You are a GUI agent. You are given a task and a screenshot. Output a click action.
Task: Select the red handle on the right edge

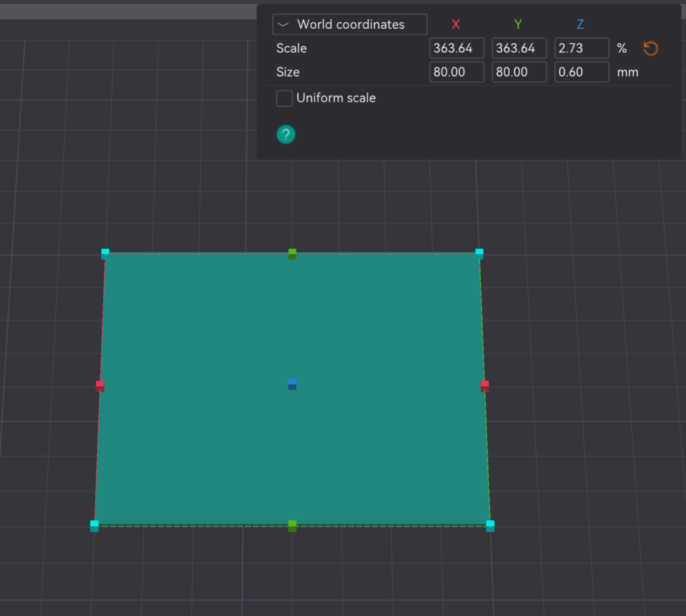(x=484, y=386)
